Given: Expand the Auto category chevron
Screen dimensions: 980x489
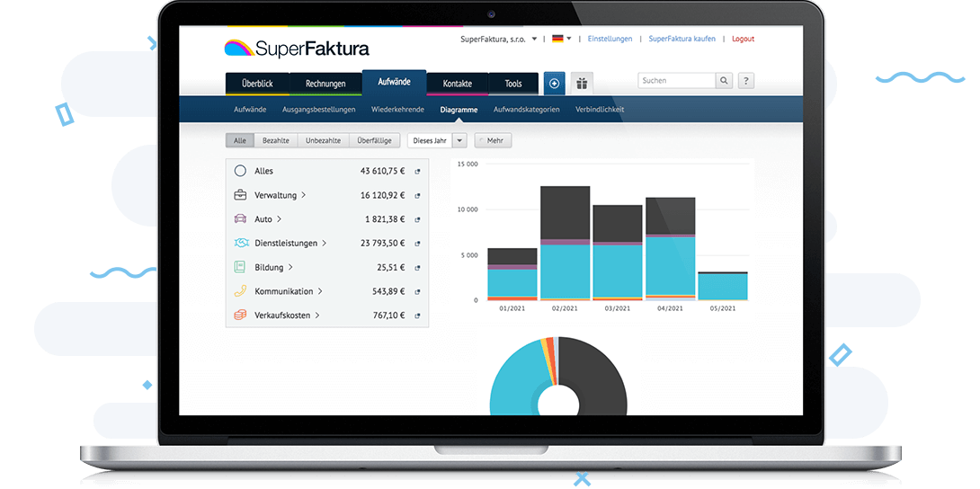Looking at the screenshot, I should click(279, 219).
